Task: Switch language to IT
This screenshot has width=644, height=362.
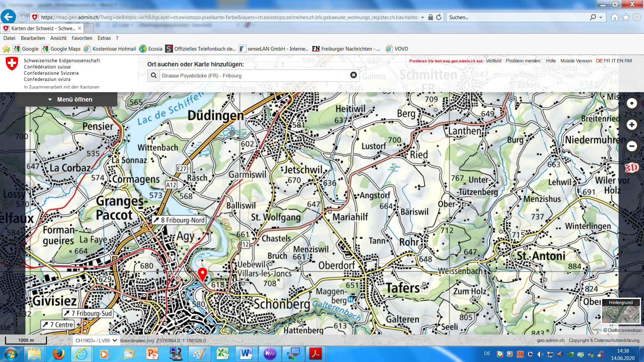Action: (613, 61)
